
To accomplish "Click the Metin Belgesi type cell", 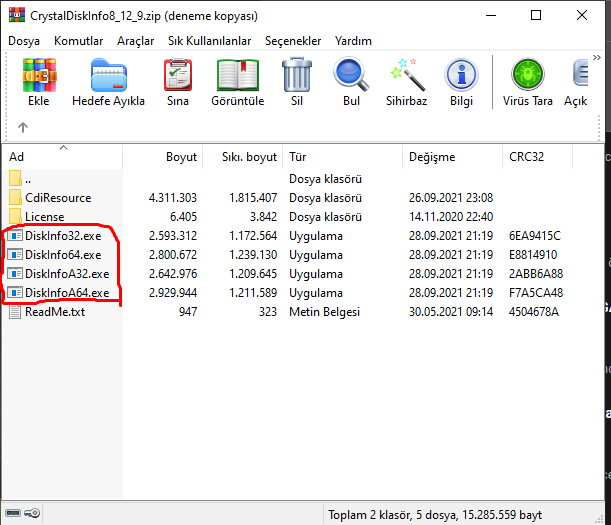I will (324, 312).
